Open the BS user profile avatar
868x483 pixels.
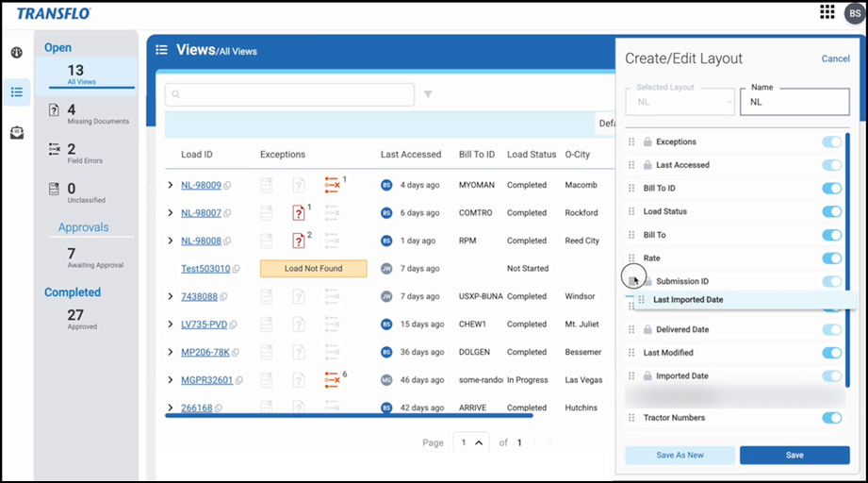(x=855, y=13)
